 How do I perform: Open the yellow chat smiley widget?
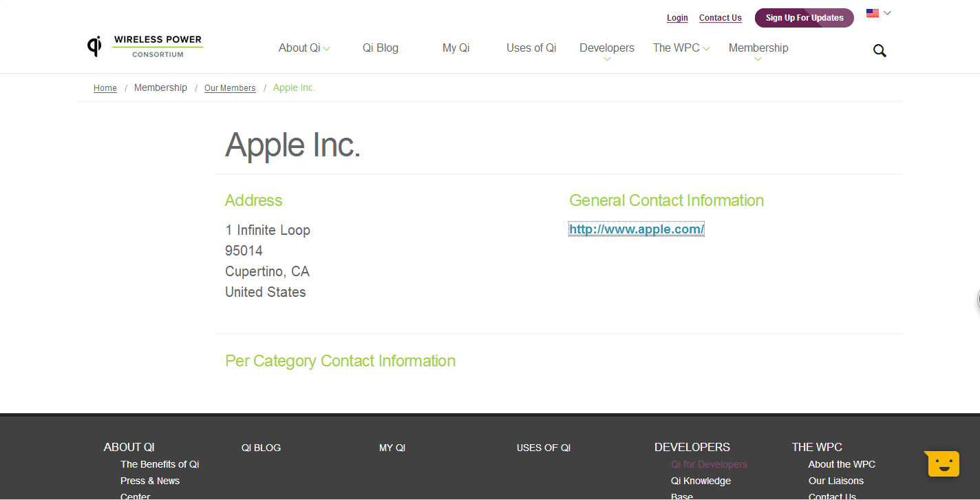pos(942,464)
